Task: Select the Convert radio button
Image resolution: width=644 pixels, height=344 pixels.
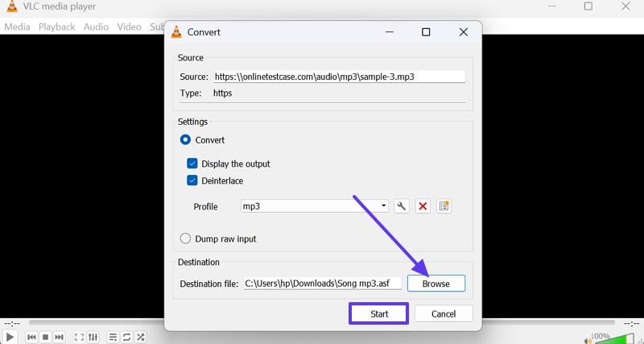Action: click(x=185, y=139)
